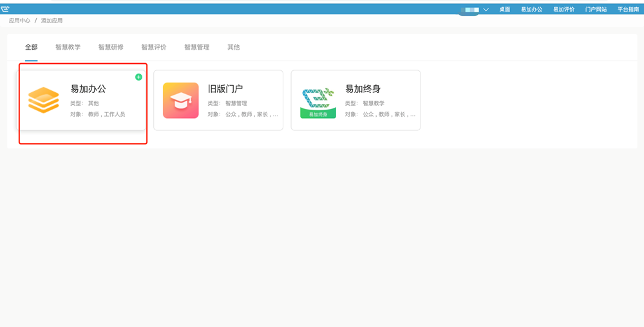Go to 桌面 in top navigation

[505, 10]
